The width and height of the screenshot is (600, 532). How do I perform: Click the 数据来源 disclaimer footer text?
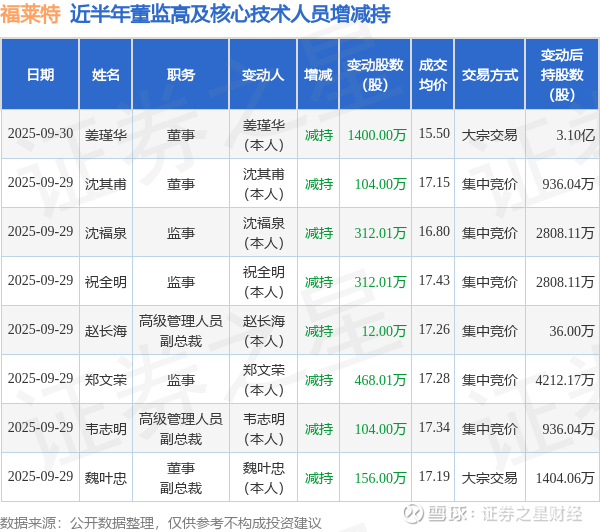pos(161,523)
